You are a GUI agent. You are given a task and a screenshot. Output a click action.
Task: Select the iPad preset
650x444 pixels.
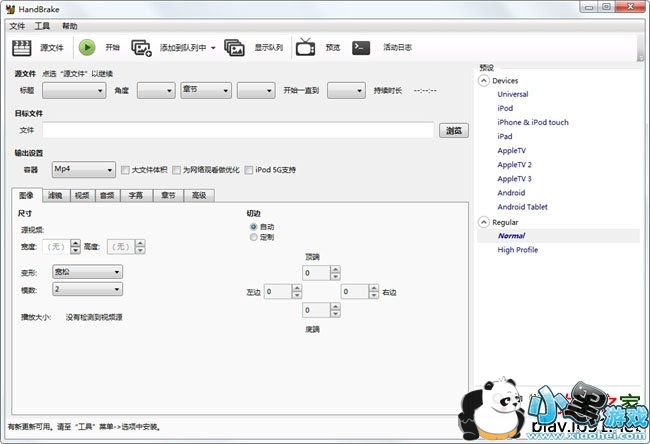[x=505, y=136]
